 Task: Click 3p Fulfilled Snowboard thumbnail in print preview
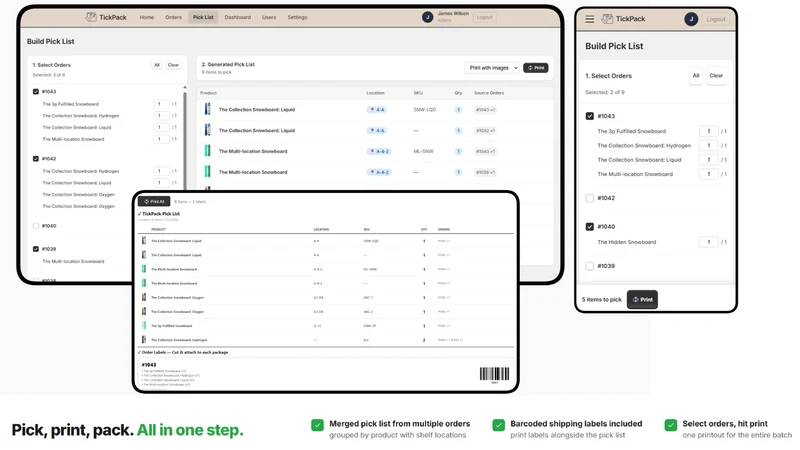click(x=144, y=326)
